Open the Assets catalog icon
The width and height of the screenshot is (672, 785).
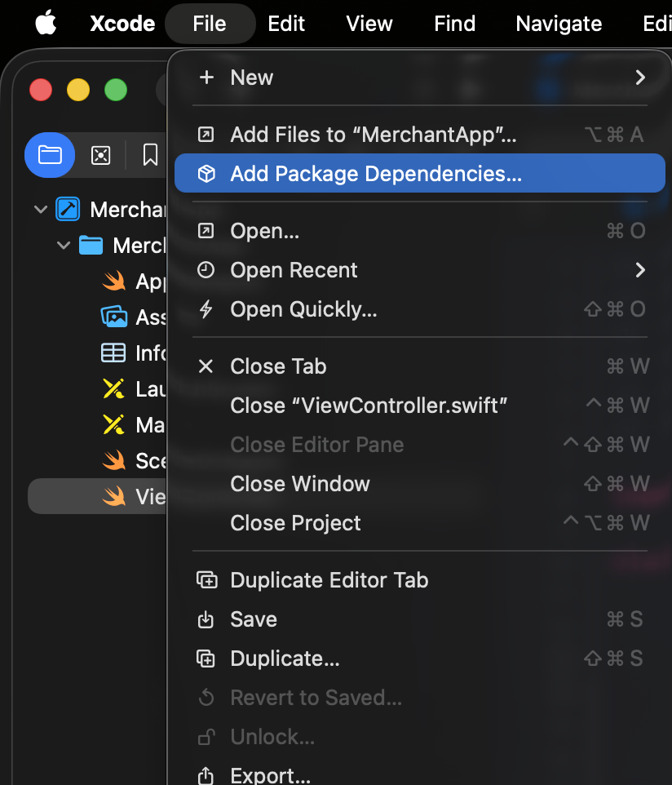(114, 317)
